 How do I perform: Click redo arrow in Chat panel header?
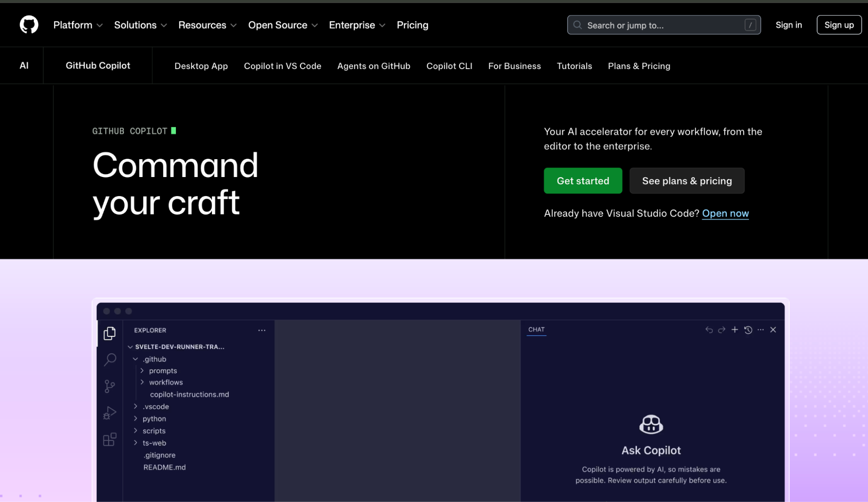coord(722,330)
